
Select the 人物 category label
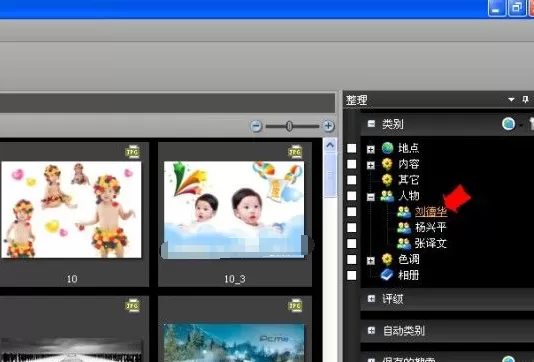point(409,195)
